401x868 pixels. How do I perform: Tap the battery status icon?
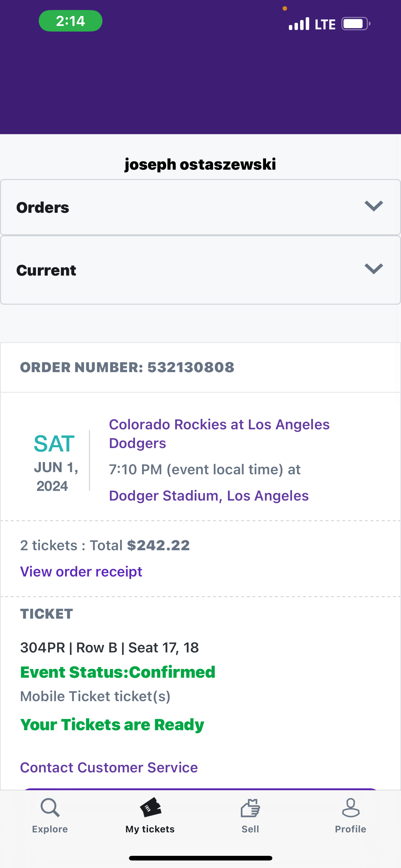[355, 24]
